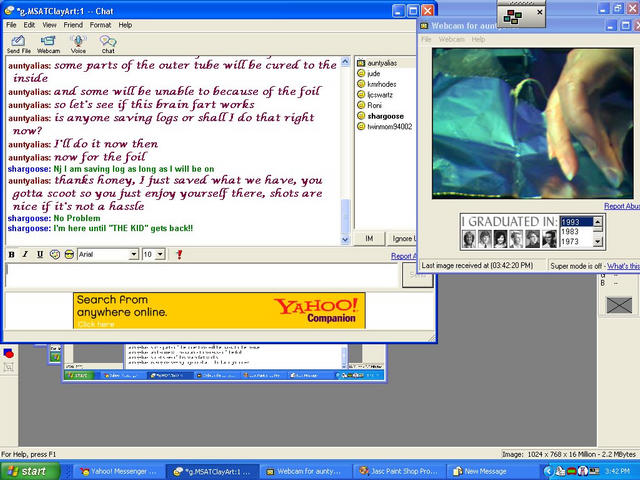Screen dimensions: 640x480
Task: Select 1983 in the graduation year list
Action: click(576, 231)
